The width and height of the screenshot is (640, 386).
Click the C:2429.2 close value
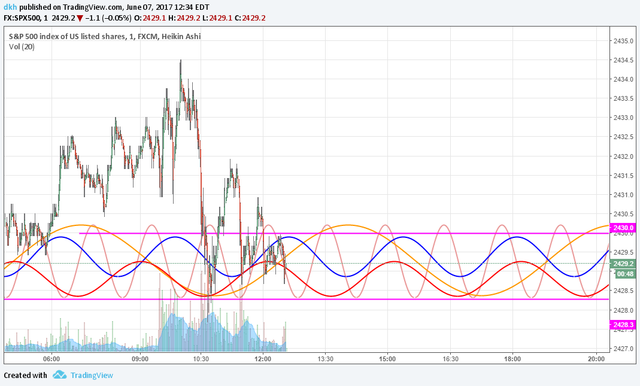(250, 18)
